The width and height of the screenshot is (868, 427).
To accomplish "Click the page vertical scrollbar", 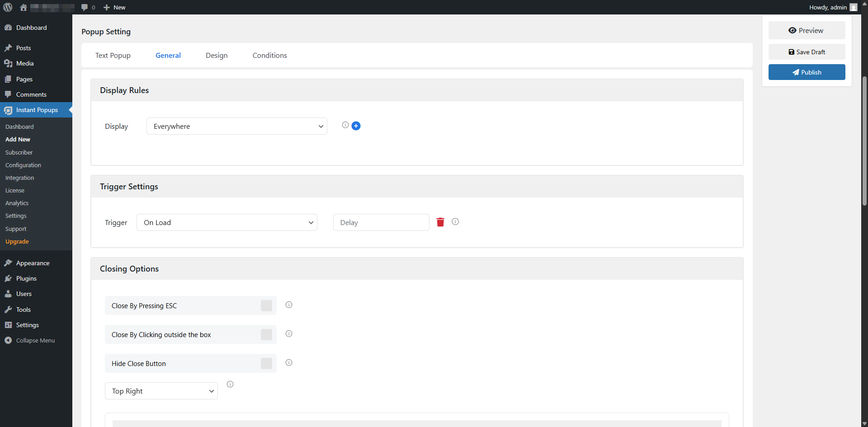I will (x=864, y=140).
